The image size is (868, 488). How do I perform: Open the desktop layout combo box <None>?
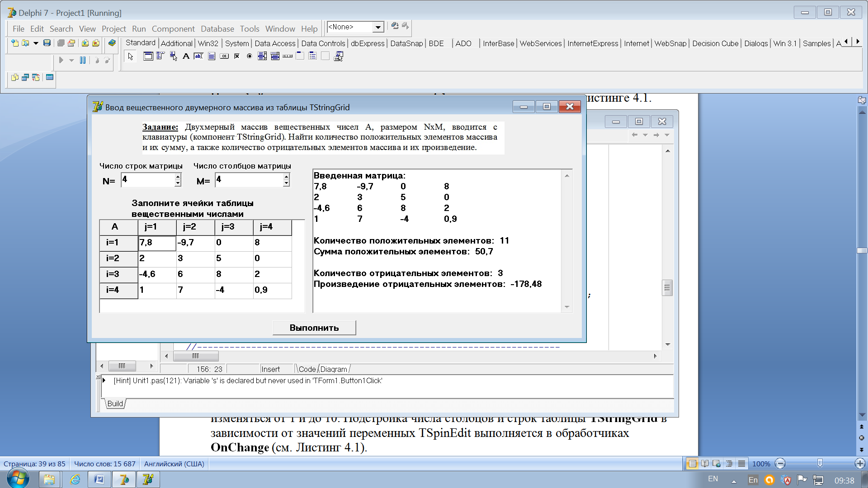tap(355, 27)
